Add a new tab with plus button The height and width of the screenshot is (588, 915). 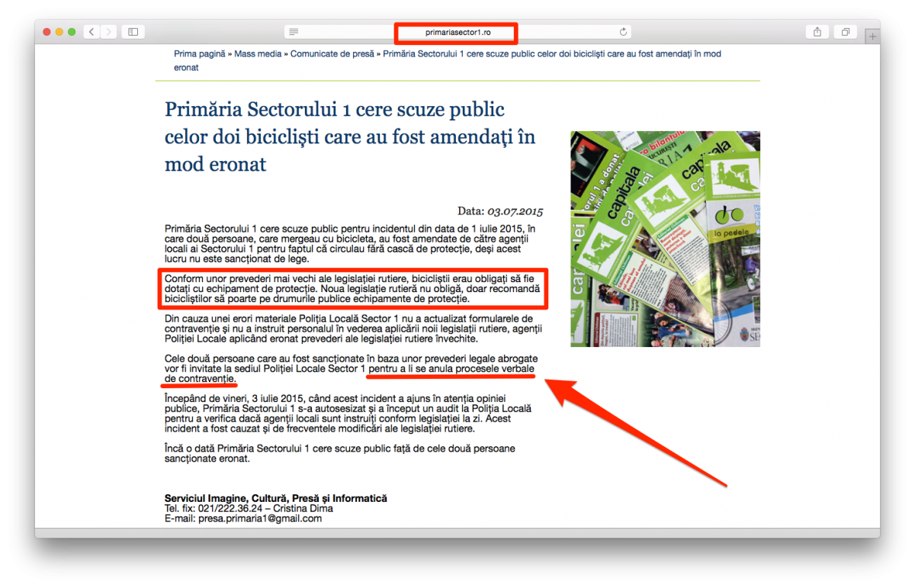872,36
